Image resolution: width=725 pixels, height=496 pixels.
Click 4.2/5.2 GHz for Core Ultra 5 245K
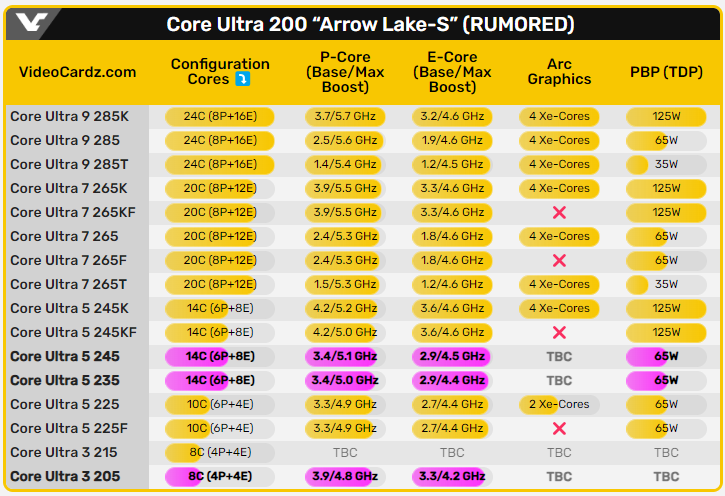click(x=345, y=308)
